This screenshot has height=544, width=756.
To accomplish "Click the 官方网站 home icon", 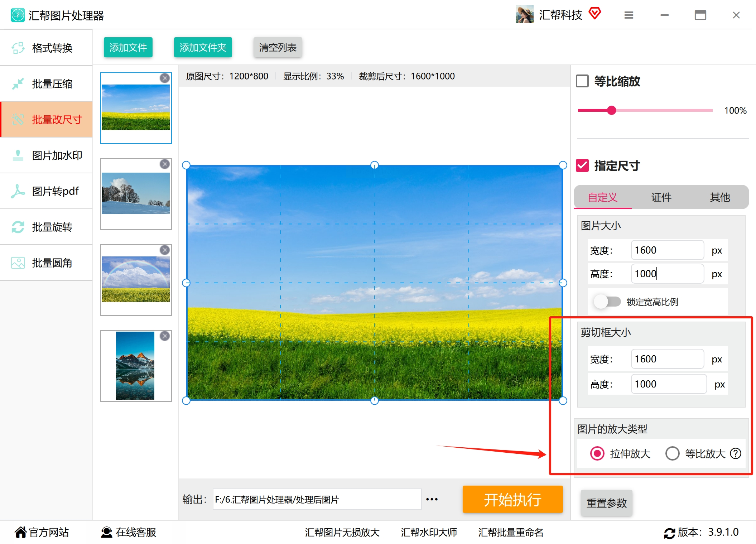I will click(21, 532).
